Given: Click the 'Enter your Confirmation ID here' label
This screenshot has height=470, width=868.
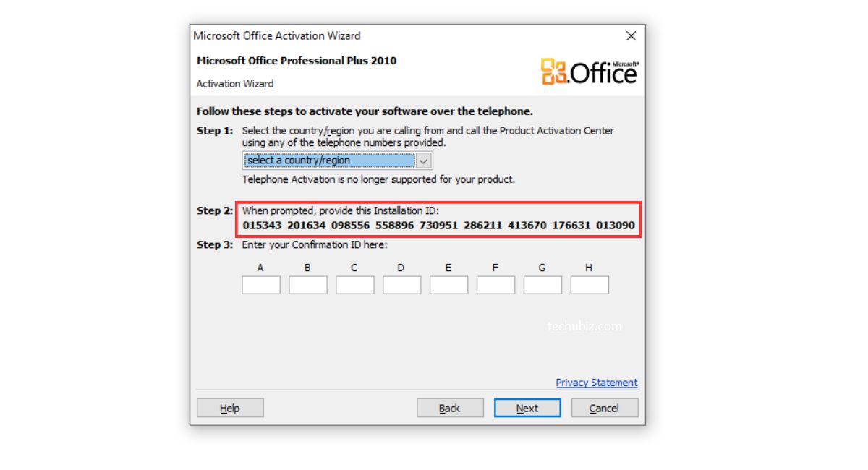Looking at the screenshot, I should (x=315, y=245).
